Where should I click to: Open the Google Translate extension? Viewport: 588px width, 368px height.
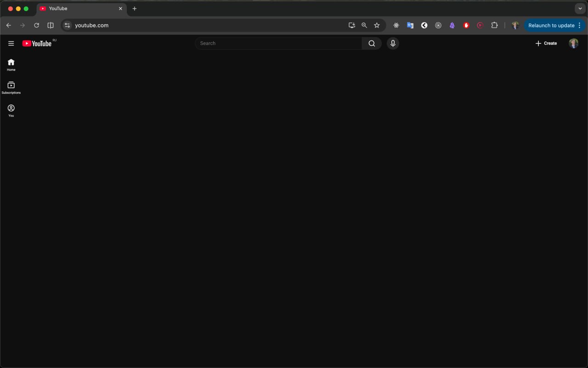pyautogui.click(x=410, y=25)
